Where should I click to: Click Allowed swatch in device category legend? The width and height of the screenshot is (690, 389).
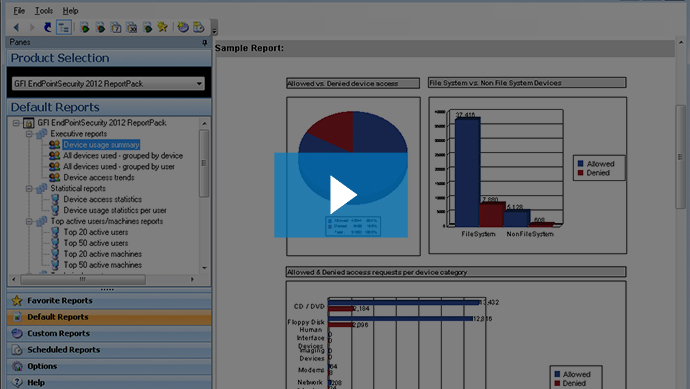[557, 374]
